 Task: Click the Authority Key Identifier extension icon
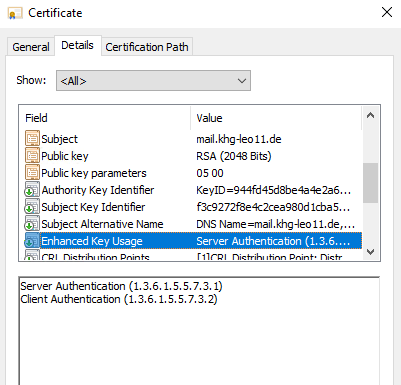point(32,190)
